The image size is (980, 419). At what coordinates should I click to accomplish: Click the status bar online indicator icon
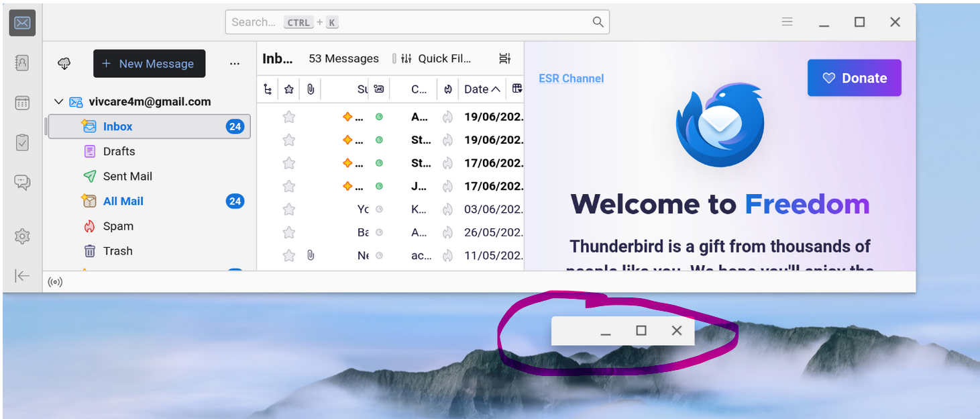(x=55, y=282)
